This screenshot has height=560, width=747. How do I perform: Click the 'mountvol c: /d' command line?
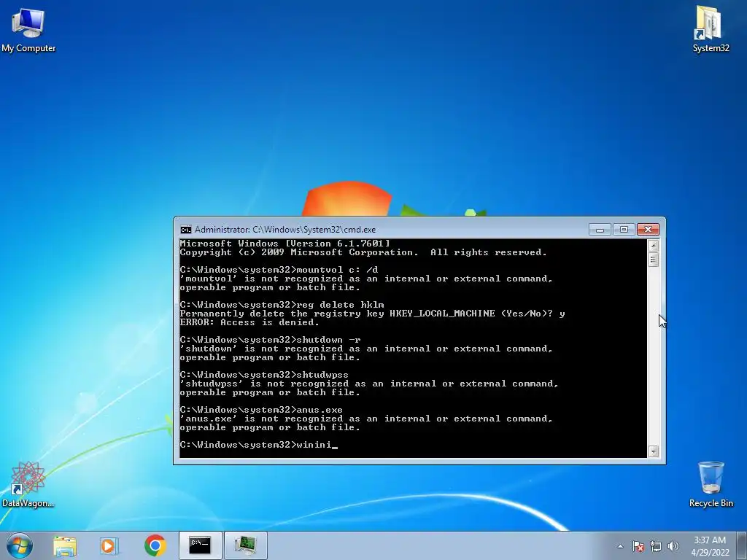(x=279, y=270)
